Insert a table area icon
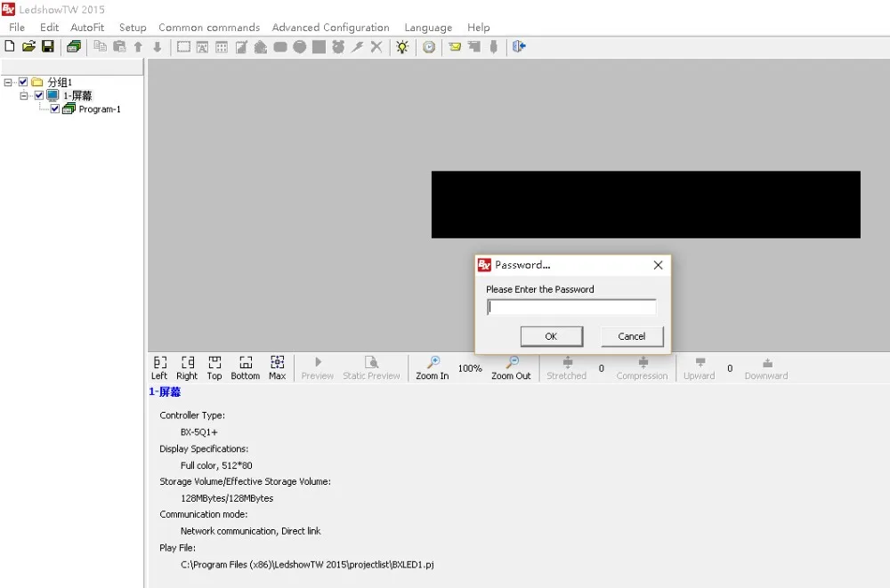890x588 pixels. tap(222, 46)
